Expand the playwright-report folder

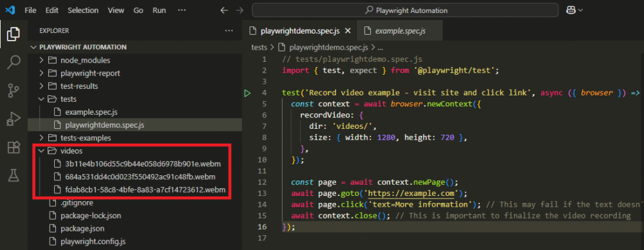pyautogui.click(x=41, y=73)
